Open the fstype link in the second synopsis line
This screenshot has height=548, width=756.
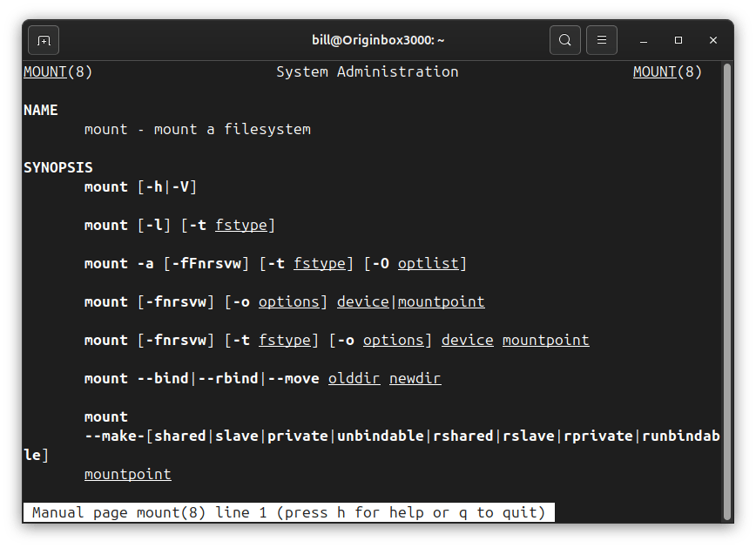point(244,225)
